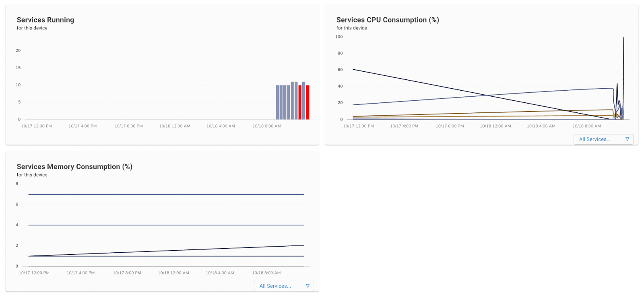Image resolution: width=644 pixels, height=297 pixels.
Task: Click the dropdown arrow in Memory Consumption panel
Action: point(308,286)
